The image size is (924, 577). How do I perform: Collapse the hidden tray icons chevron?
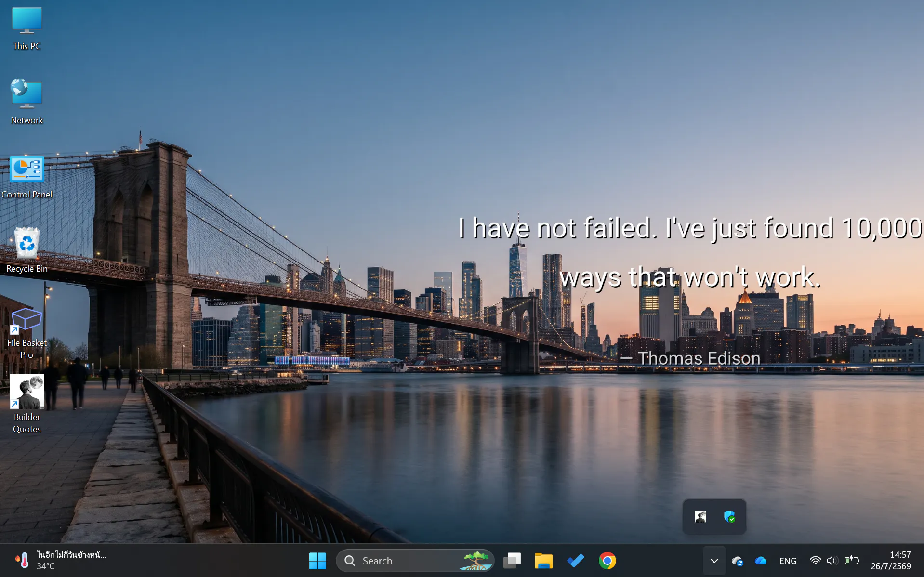714,561
